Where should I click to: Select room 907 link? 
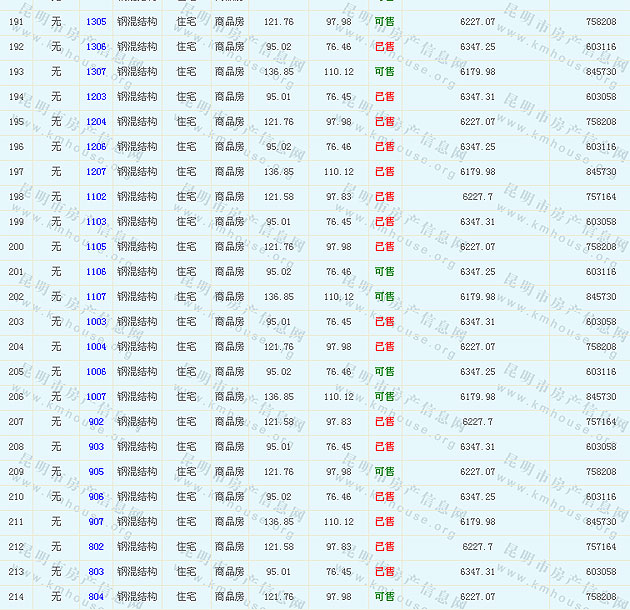96,522
